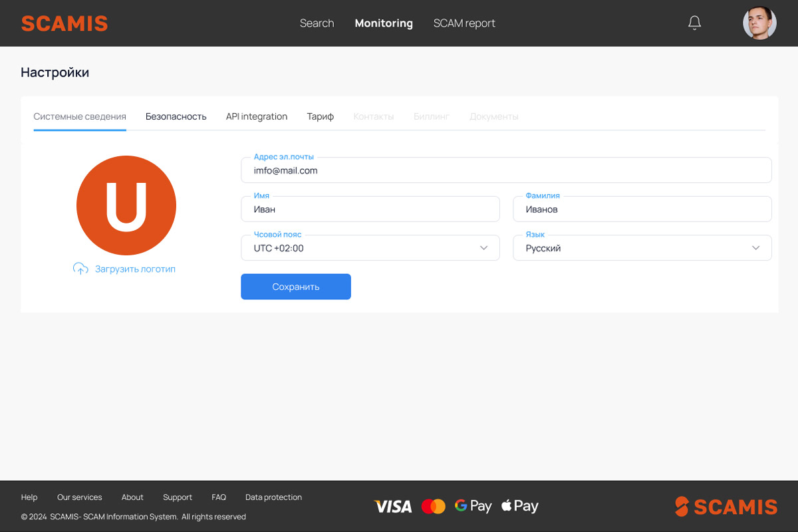The image size is (798, 532).
Task: Click the orange U logo placeholder
Action: [126, 205]
